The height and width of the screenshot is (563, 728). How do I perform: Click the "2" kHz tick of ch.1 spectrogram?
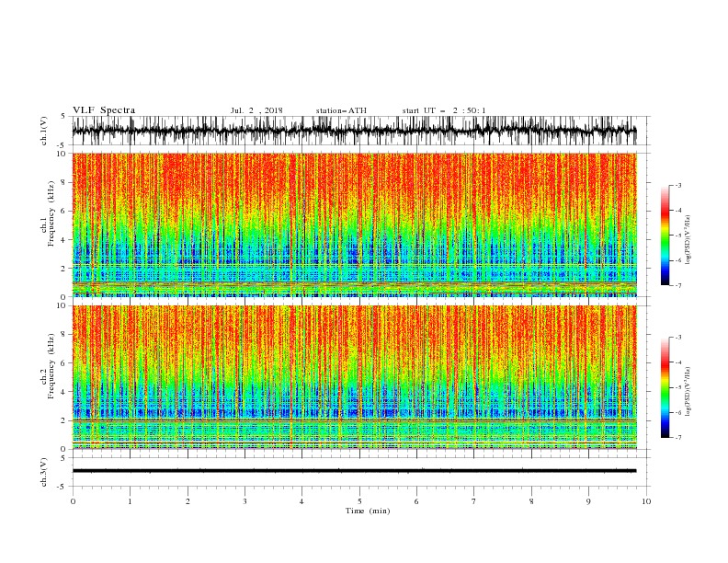click(x=64, y=269)
